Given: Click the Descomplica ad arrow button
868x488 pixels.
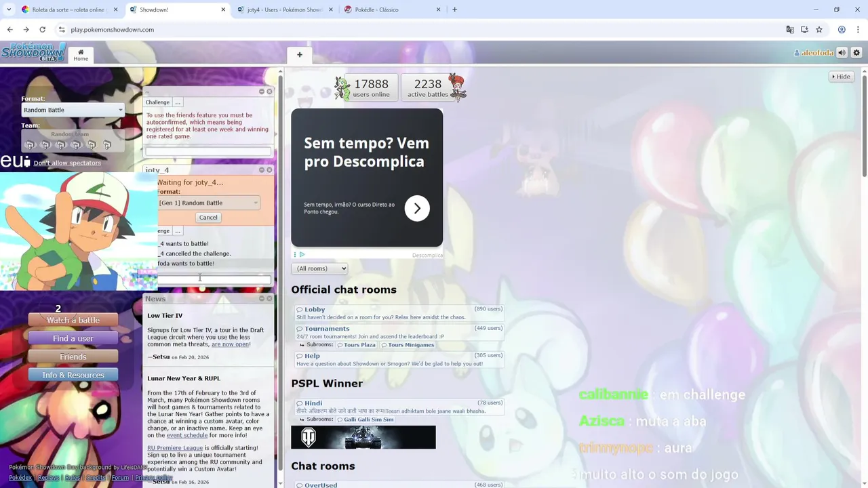Looking at the screenshot, I should (x=417, y=208).
